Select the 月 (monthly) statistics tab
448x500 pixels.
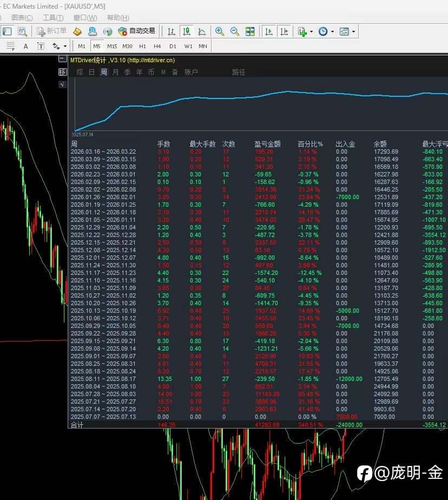click(x=116, y=72)
